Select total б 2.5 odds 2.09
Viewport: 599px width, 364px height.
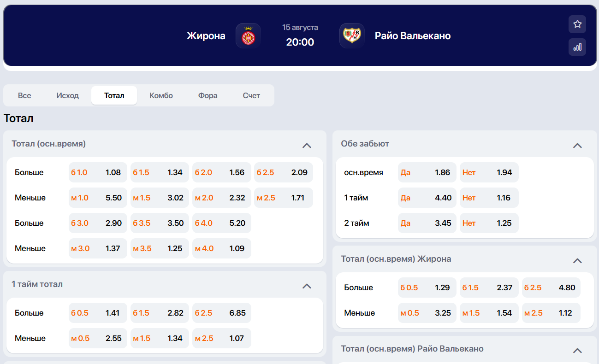[x=284, y=172]
